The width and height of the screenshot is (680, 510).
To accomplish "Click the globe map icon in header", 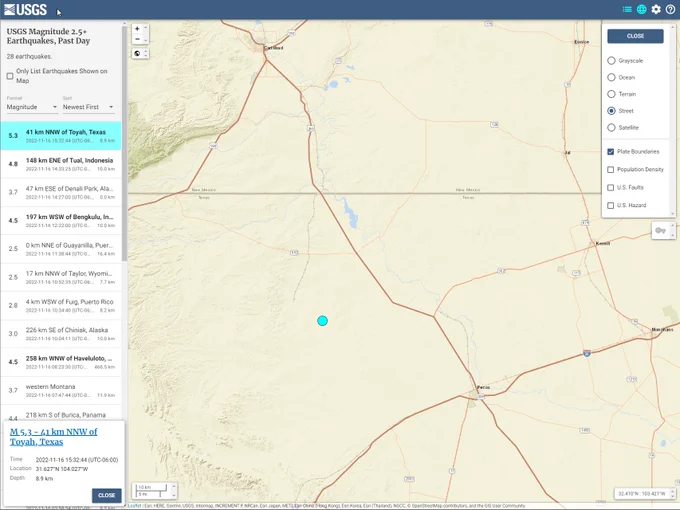I will tap(641, 9).
